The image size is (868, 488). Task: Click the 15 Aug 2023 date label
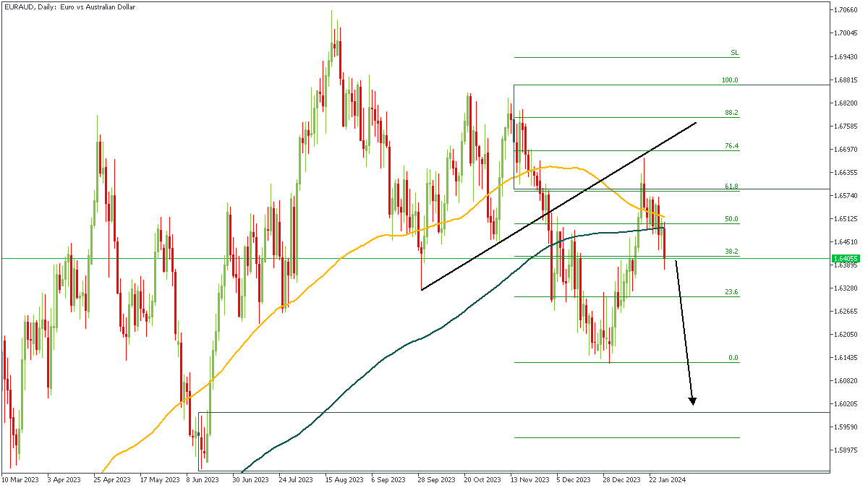click(x=343, y=479)
